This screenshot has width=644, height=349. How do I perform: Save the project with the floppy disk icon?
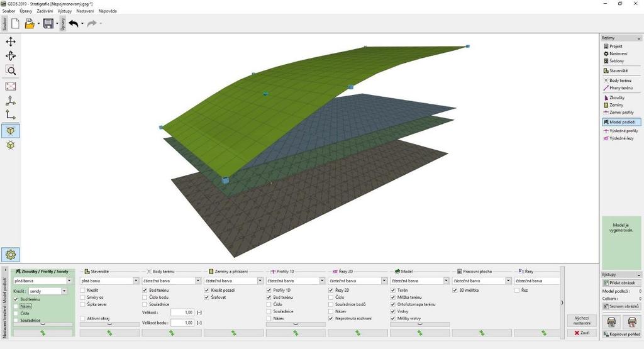pos(48,24)
